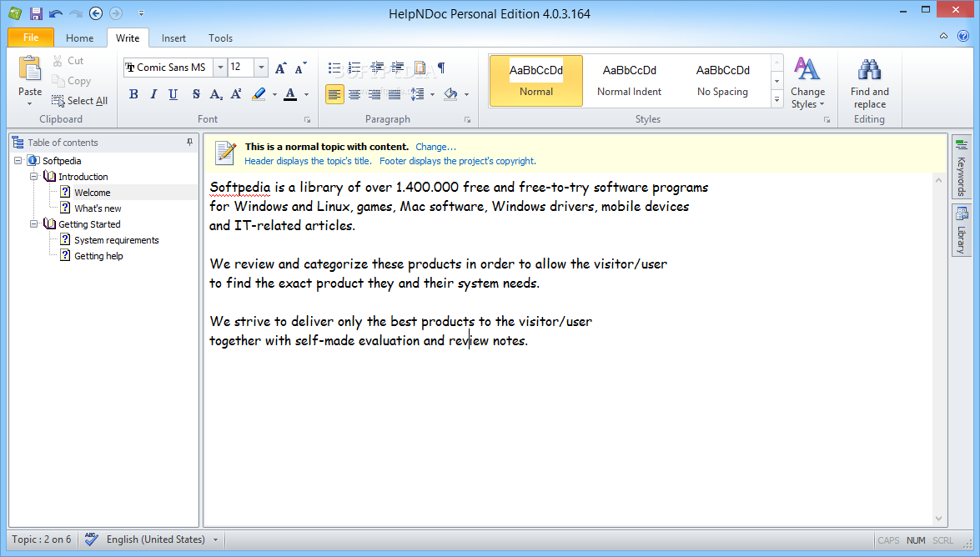Apply the font color A button
The width and height of the screenshot is (980, 557).
point(290,94)
